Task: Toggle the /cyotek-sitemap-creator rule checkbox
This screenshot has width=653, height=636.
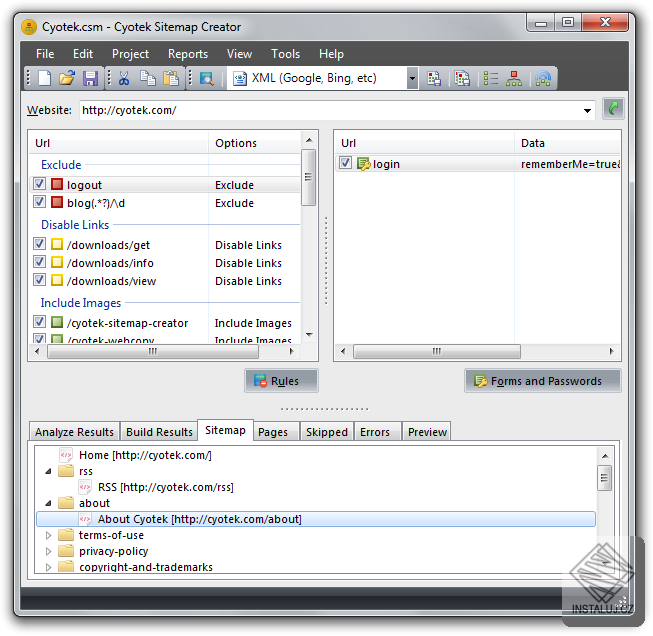Action: 40,322
